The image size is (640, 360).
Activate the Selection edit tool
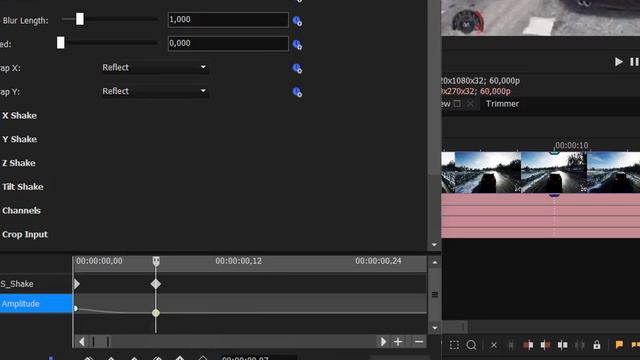coord(454,345)
